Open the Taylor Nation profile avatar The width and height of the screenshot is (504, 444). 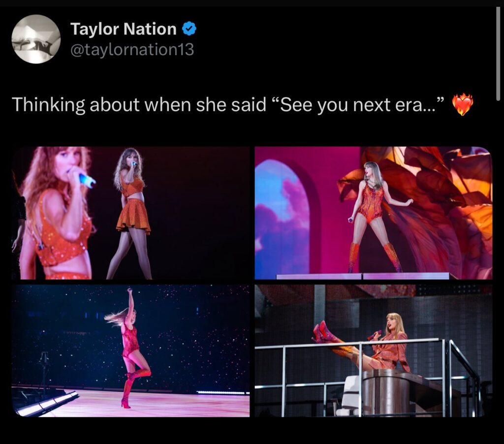(36, 39)
